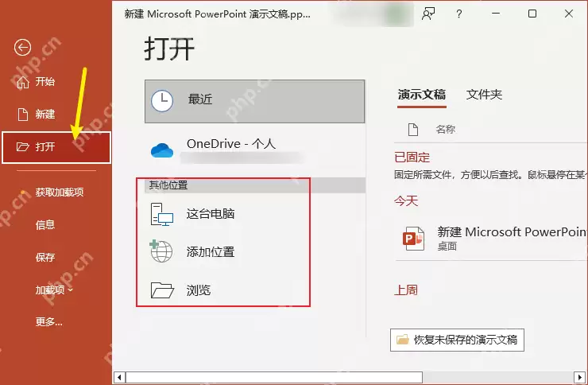Screen dimensions: 588x385
Task: Click the horizontal scrollbar thumb
Action: click(x=274, y=377)
